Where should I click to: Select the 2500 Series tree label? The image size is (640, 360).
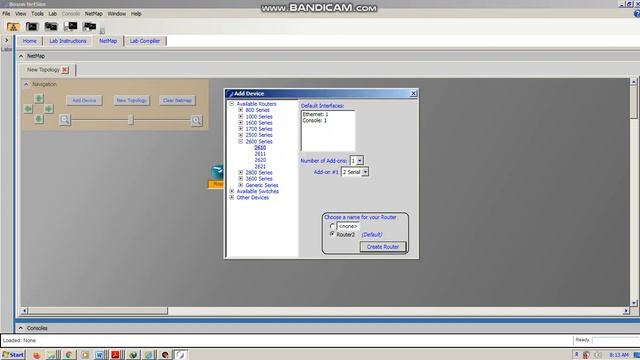click(259, 135)
